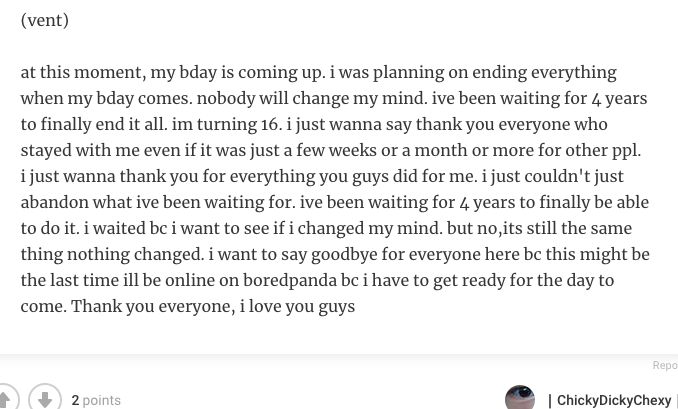Upvote the post with the up arrow
This screenshot has height=409, width=678.
(x=6, y=398)
